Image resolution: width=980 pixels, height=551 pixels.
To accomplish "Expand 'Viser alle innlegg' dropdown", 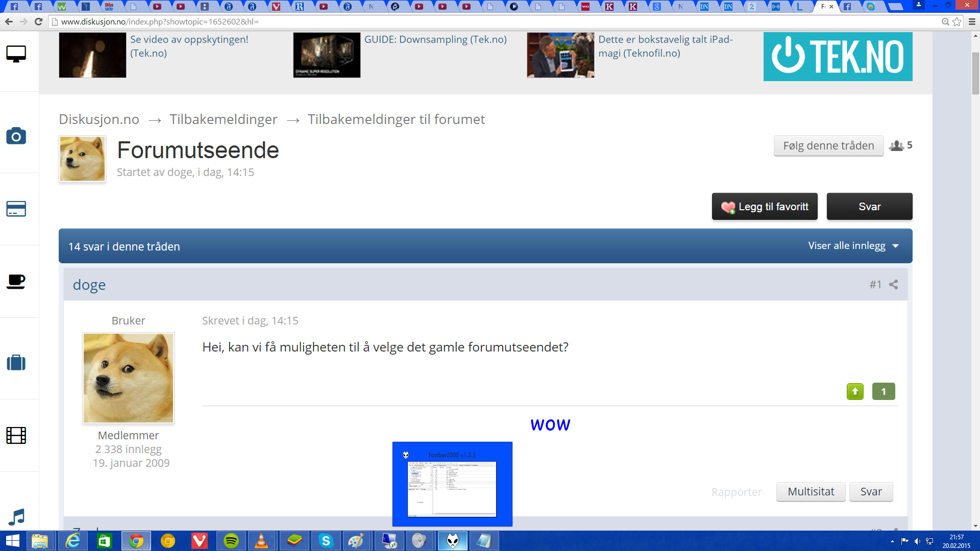I will [853, 246].
